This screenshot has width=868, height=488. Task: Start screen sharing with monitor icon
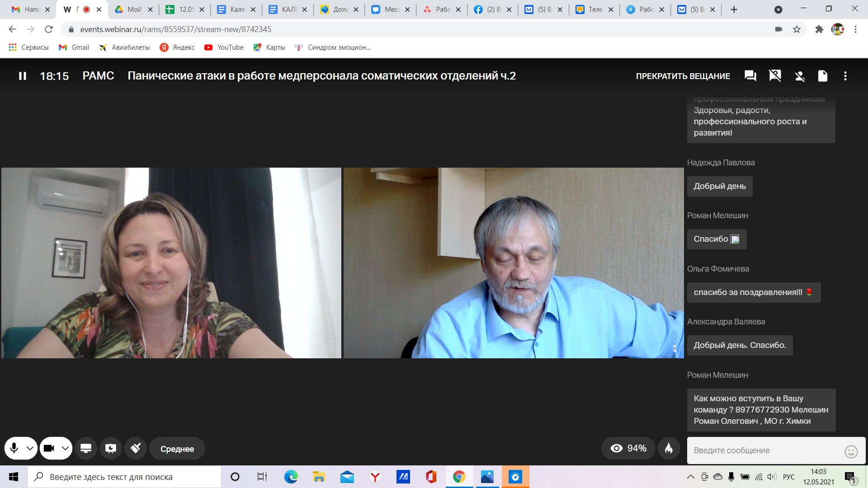(x=86, y=448)
